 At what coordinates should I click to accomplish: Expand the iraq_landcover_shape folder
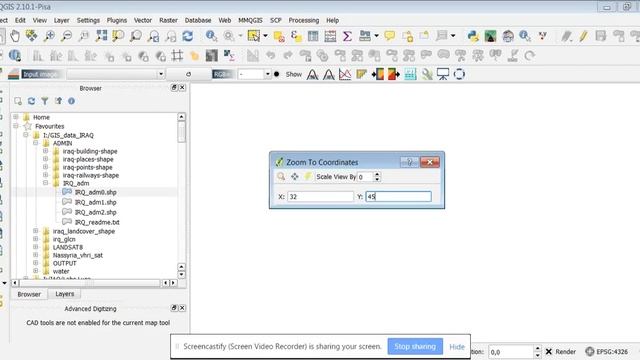tap(36, 231)
